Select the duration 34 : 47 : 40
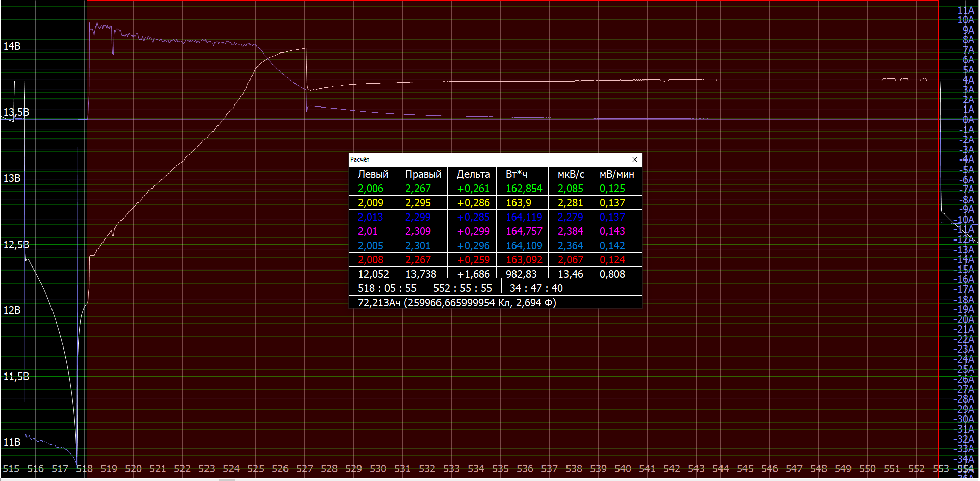980x481 pixels. (536, 288)
